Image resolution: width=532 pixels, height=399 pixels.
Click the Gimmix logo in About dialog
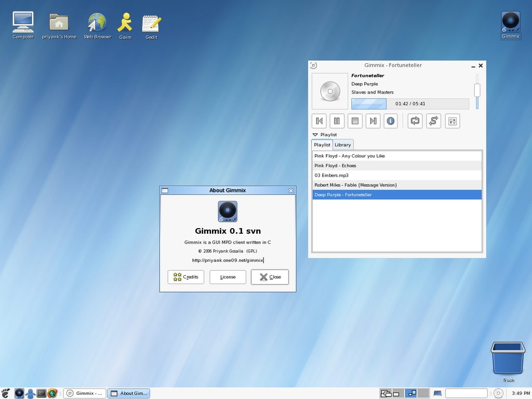[228, 211]
